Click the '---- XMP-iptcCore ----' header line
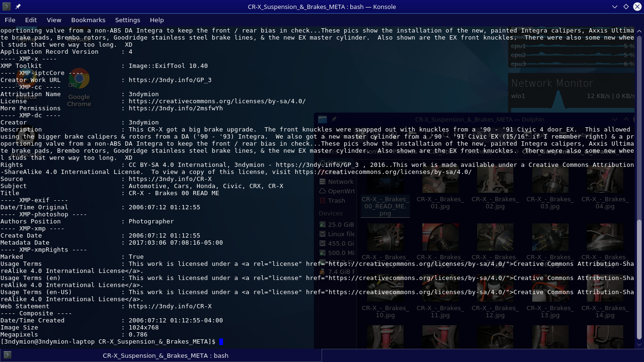This screenshot has height=362, width=644. click(x=42, y=73)
